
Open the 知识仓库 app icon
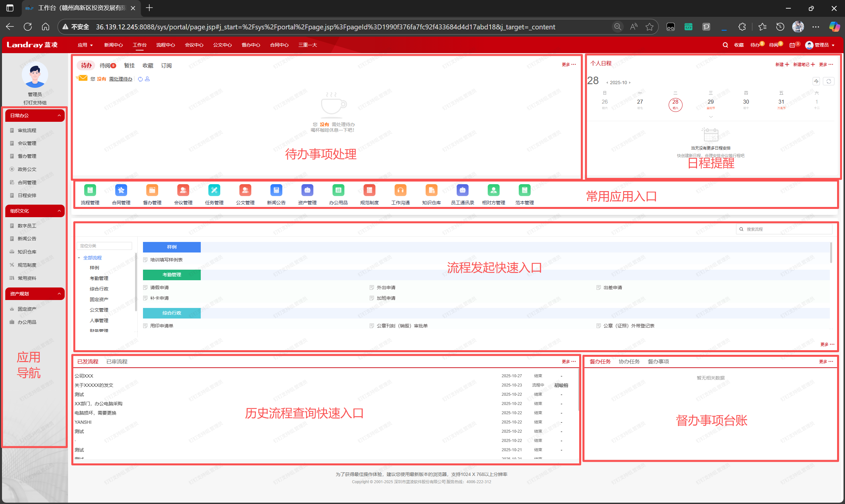(432, 190)
